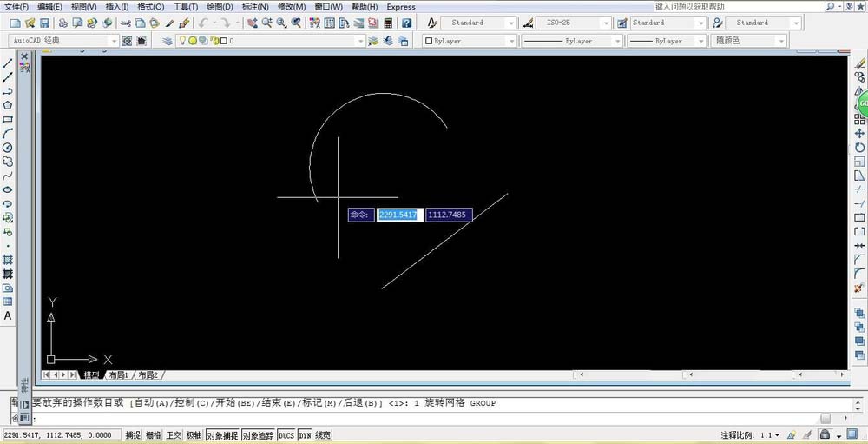Image resolution: width=868 pixels, height=444 pixels.
Task: Select the multiline Text tool (A)
Action: pos(8,316)
